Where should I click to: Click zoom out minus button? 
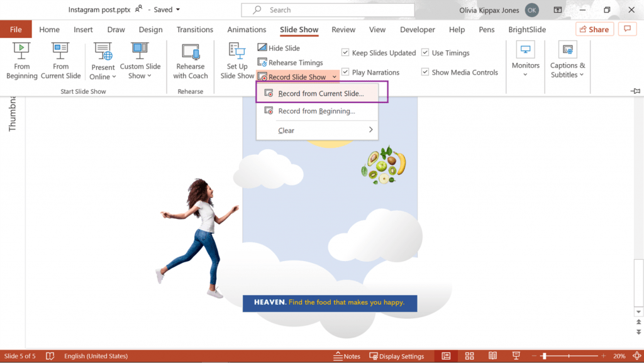pyautogui.click(x=534, y=356)
